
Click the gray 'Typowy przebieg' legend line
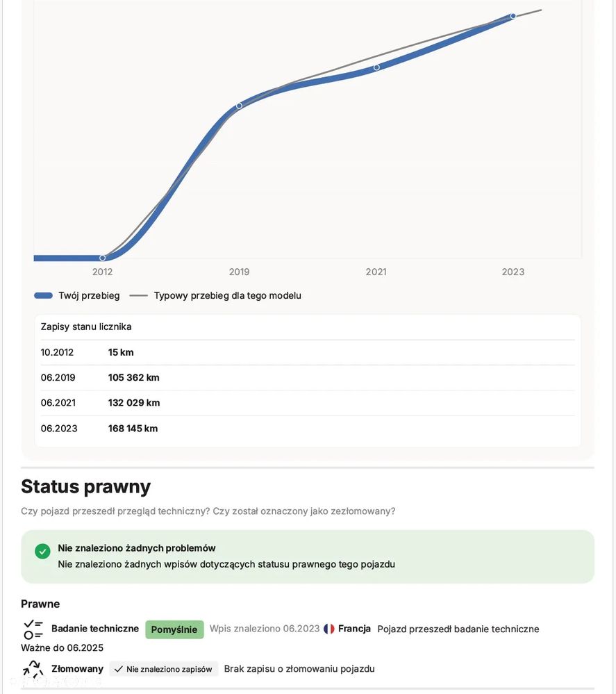pos(139,295)
